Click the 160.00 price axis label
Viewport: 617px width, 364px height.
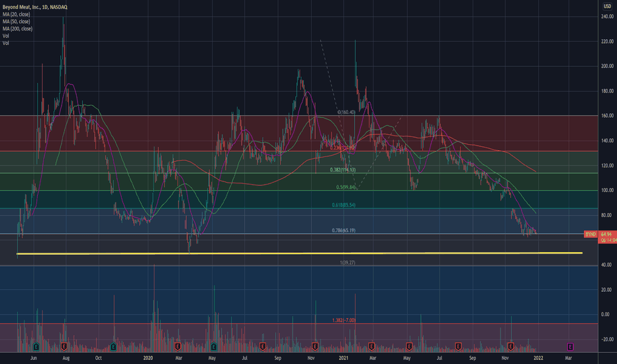[x=607, y=116]
